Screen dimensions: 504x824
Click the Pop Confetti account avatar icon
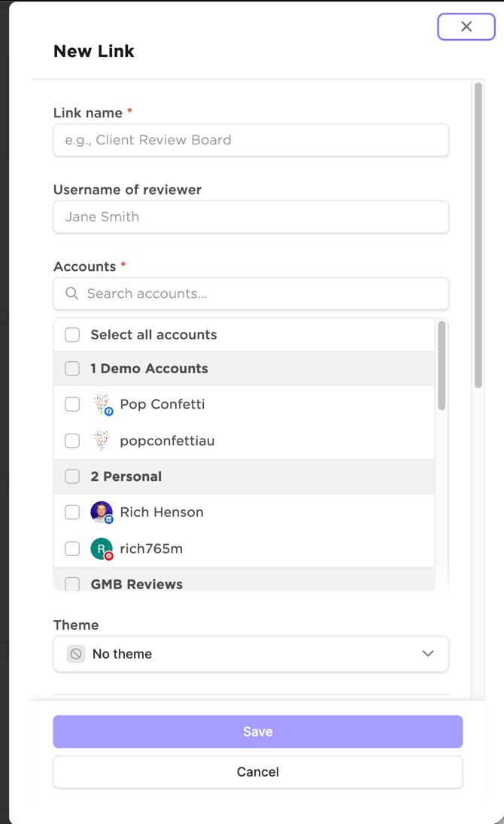point(102,405)
